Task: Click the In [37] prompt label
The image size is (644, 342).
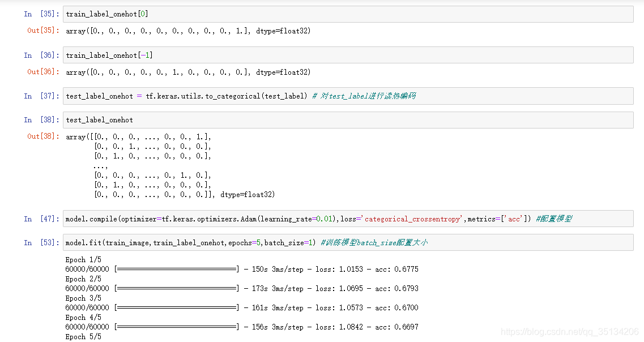Action: click(x=41, y=96)
